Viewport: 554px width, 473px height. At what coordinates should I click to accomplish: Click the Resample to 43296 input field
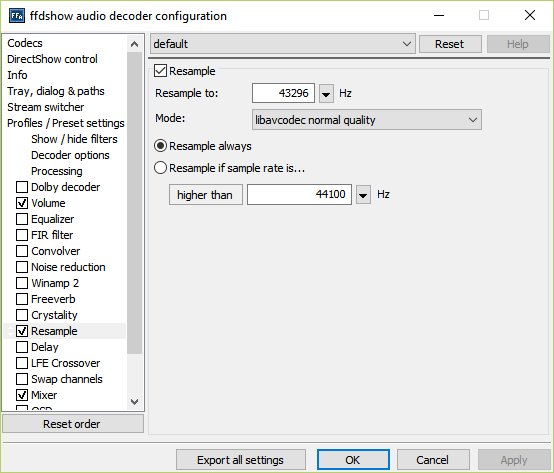coord(283,93)
